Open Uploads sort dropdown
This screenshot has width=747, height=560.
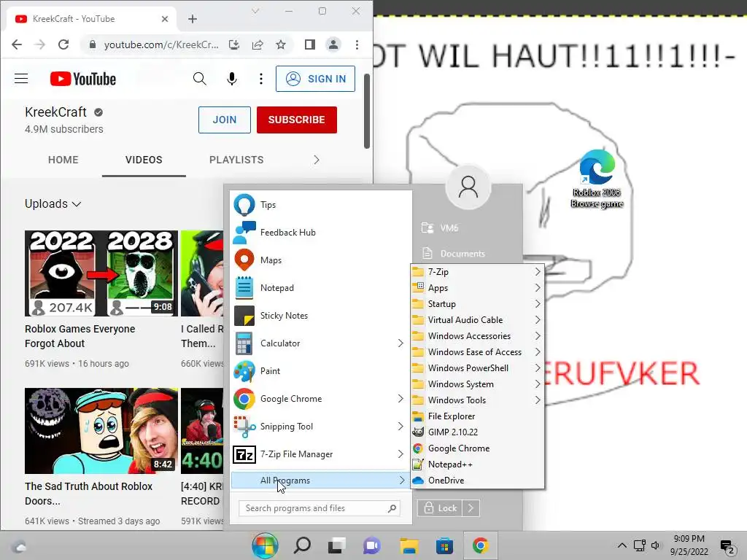pyautogui.click(x=53, y=204)
